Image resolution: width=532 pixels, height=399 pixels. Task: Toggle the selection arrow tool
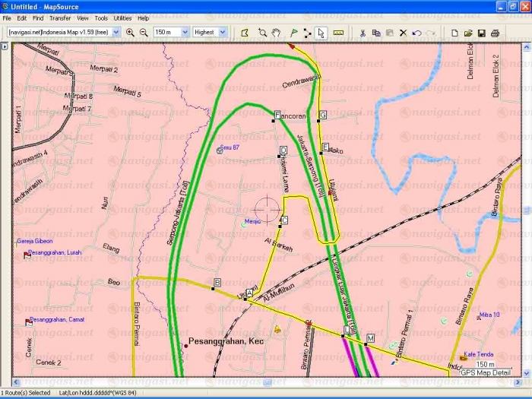321,33
